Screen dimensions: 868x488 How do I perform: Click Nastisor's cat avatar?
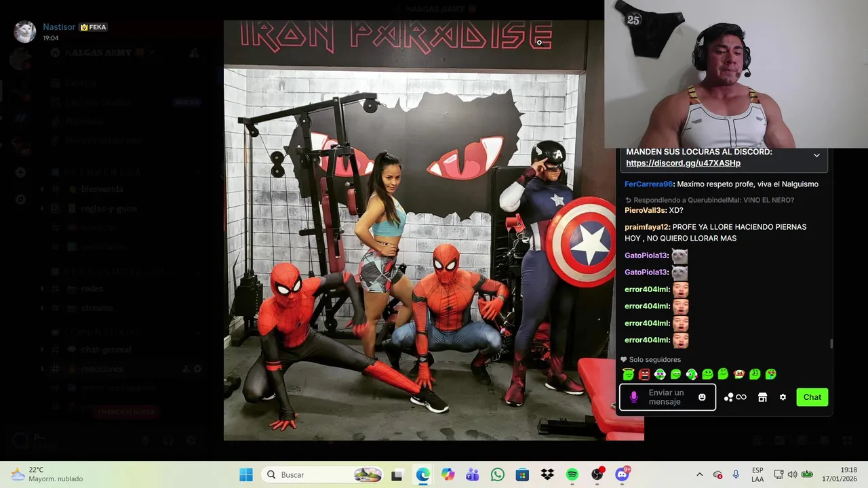pyautogui.click(x=25, y=32)
